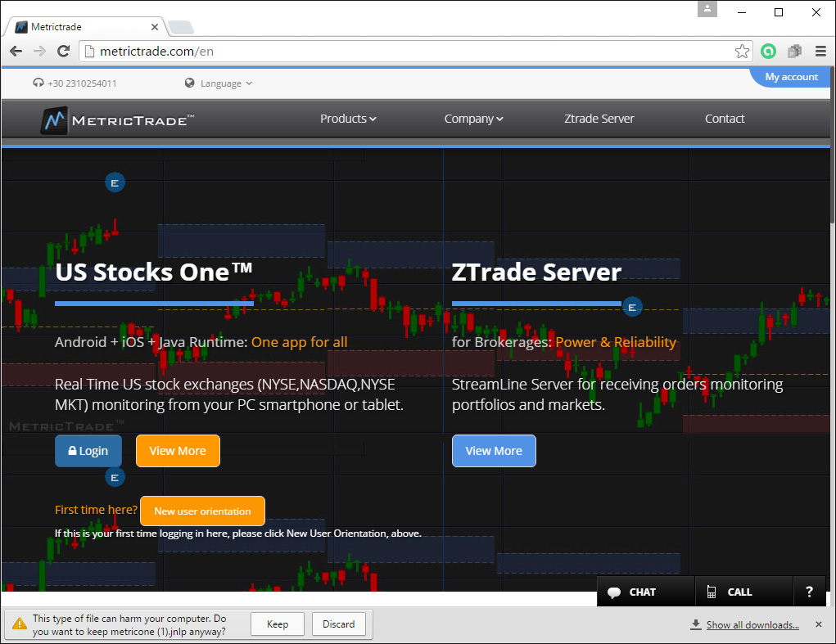The width and height of the screenshot is (836, 644).
Task: Click the 'One app for all' text
Action: point(299,342)
